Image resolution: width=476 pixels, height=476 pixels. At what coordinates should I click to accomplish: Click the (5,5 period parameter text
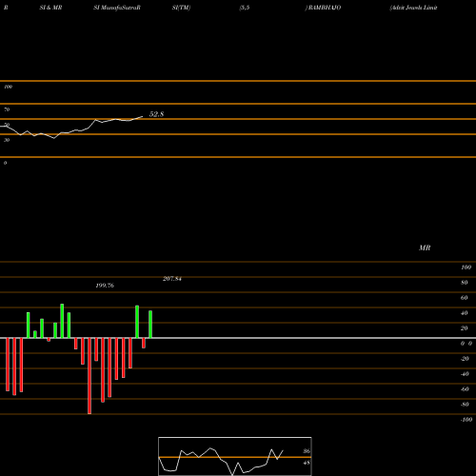coord(245,8)
